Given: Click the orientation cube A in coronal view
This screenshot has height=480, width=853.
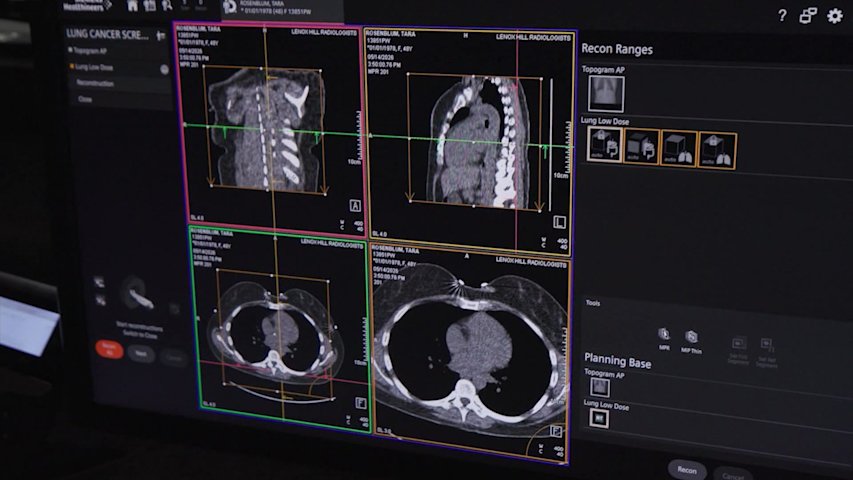Looking at the screenshot, I should [355, 206].
